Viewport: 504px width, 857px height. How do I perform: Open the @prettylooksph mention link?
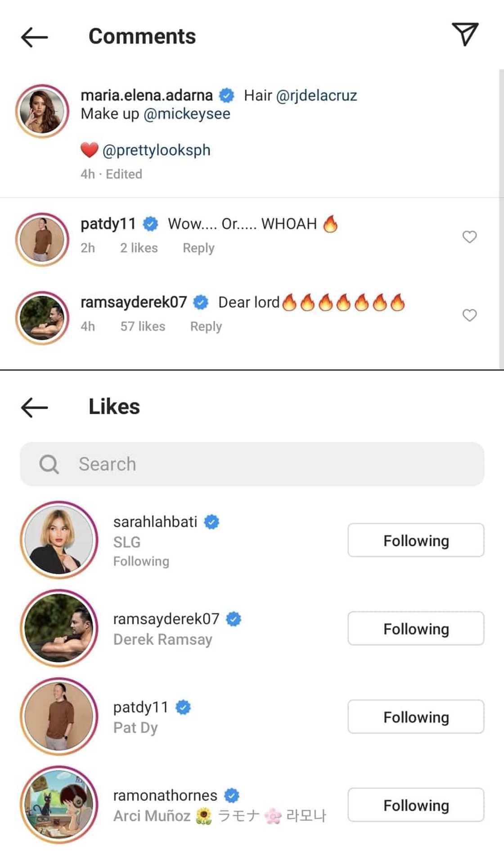(156, 150)
